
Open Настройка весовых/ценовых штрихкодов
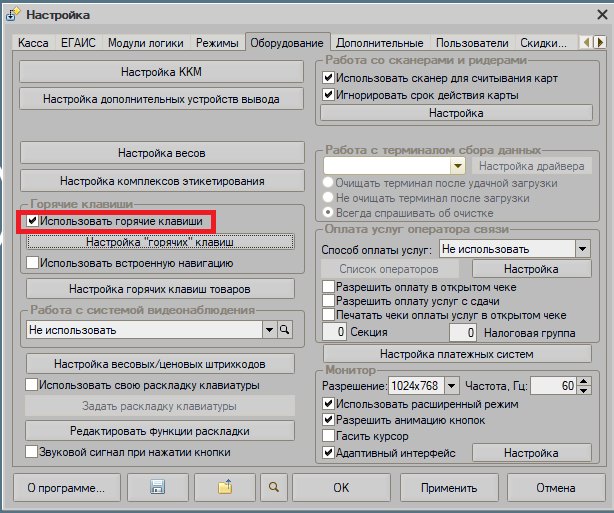(x=160, y=364)
